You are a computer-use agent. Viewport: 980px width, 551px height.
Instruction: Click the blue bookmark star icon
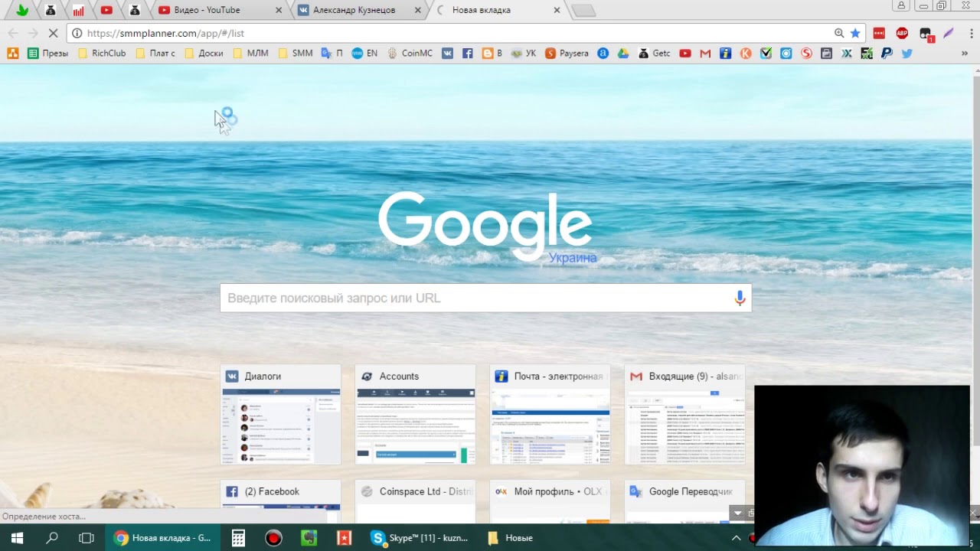point(855,33)
